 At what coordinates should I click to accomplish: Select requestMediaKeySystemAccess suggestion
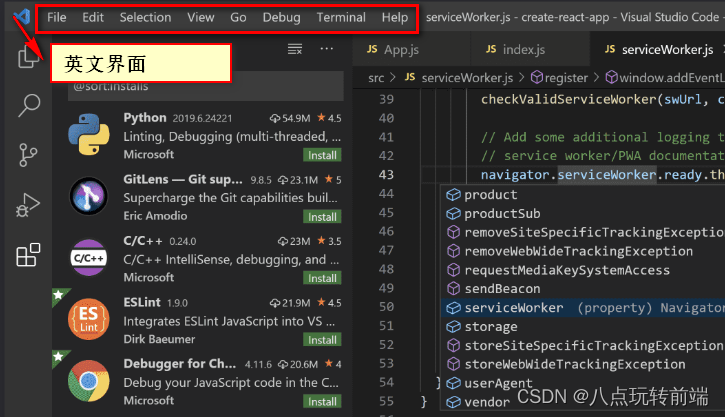583,270
